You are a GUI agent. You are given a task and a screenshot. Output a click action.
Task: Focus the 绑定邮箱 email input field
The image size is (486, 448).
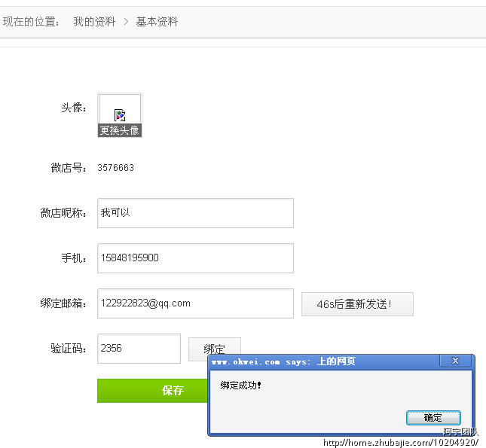[195, 303]
